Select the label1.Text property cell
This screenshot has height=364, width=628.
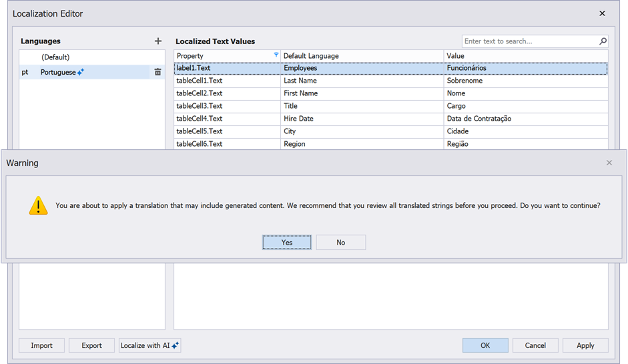(228, 68)
